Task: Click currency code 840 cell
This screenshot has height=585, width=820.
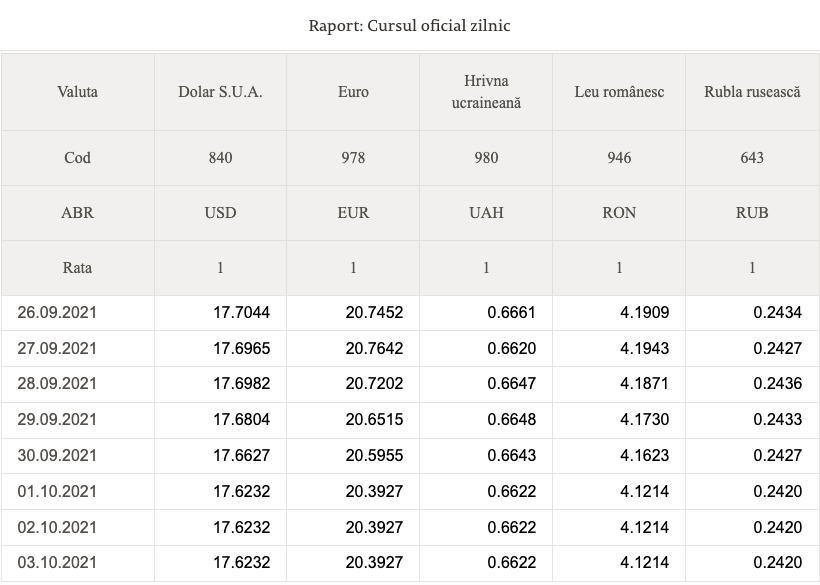Action: tap(220, 158)
